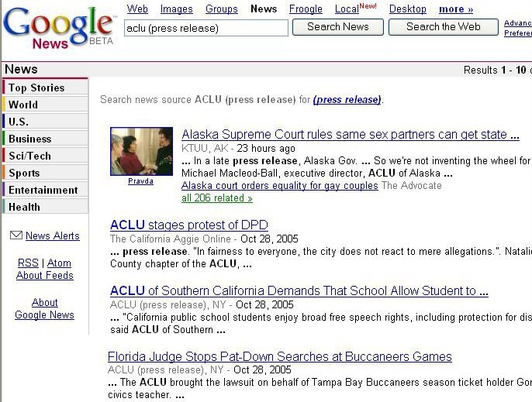Select the Business news section
The width and height of the screenshot is (532, 402).
click(x=45, y=139)
